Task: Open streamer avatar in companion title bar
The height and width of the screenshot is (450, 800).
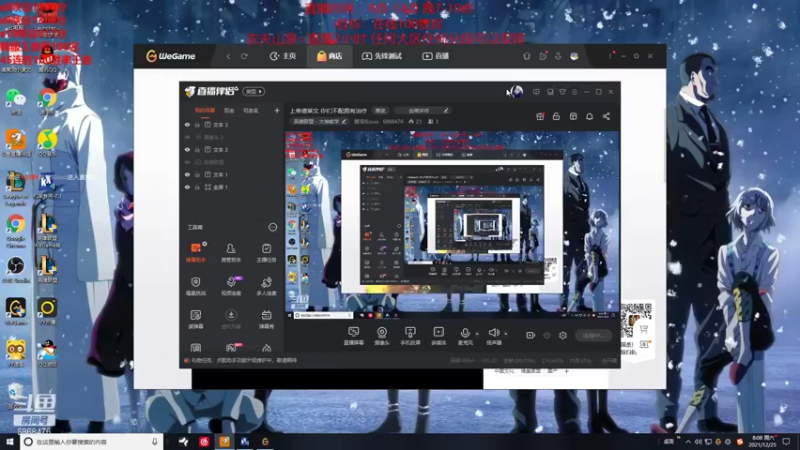Action: (516, 91)
